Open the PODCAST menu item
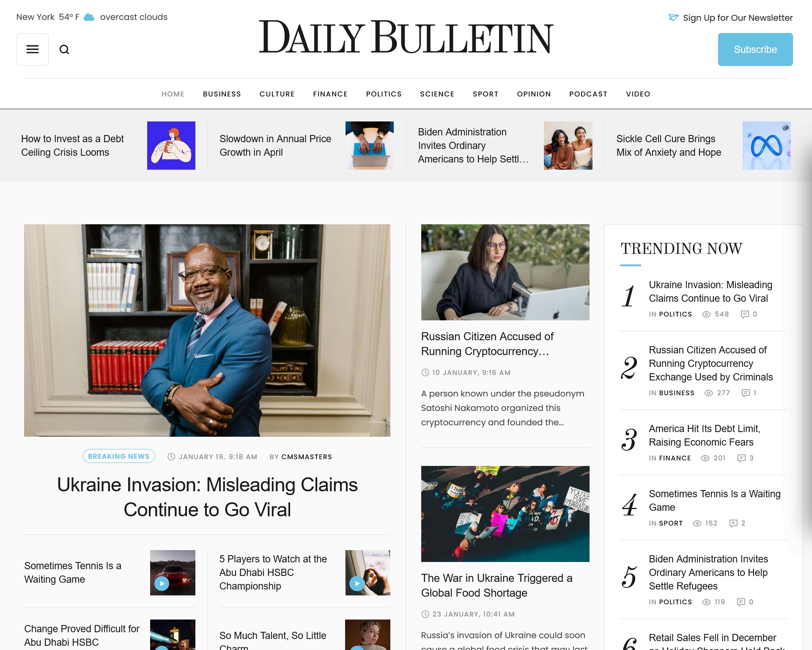Screen dimensions: 812x650 point(588,94)
